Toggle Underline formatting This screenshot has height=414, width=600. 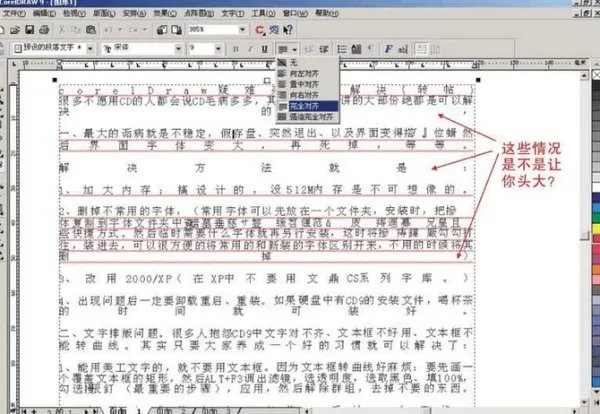264,49
